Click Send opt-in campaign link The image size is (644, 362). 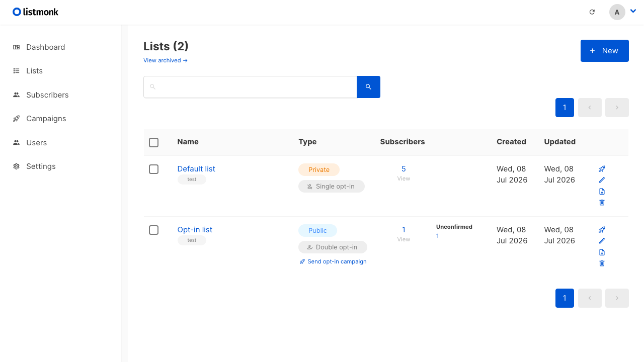click(x=333, y=261)
